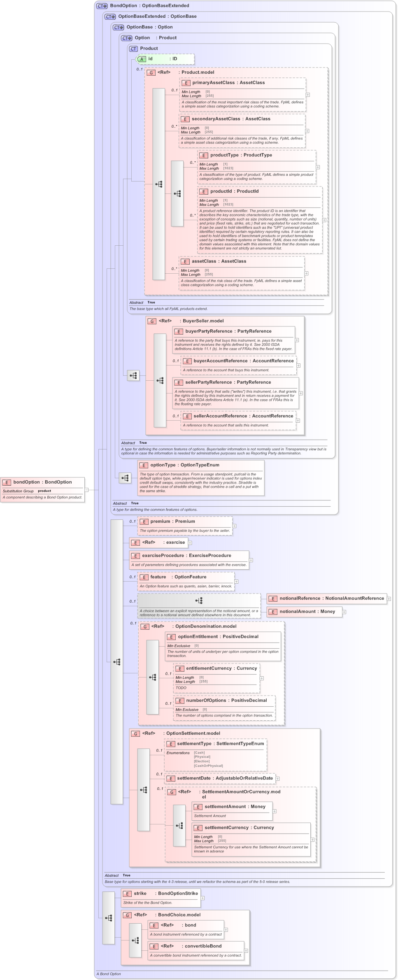The width and height of the screenshot is (398, 980).
Task: Click the BondOption : OptionBaseExtended title
Action: tap(150, 6)
